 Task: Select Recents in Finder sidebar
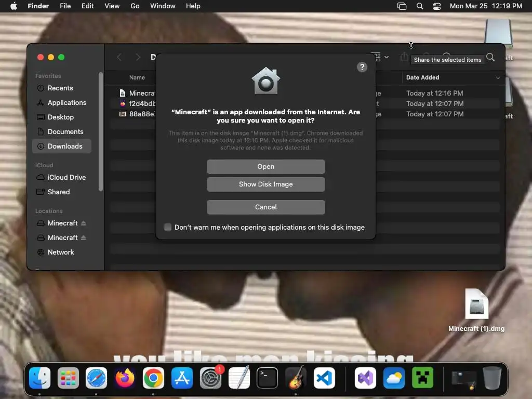pos(62,88)
